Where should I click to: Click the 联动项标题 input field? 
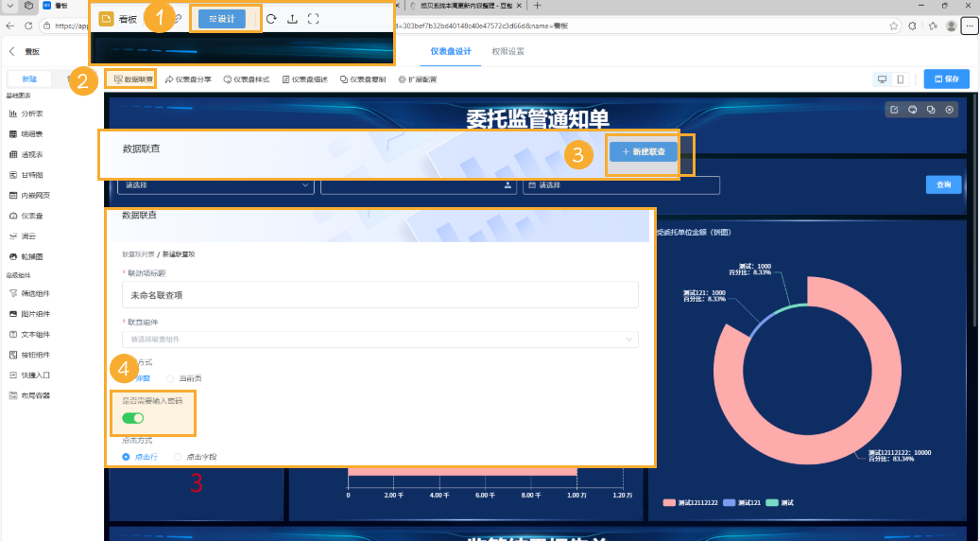[380, 294]
